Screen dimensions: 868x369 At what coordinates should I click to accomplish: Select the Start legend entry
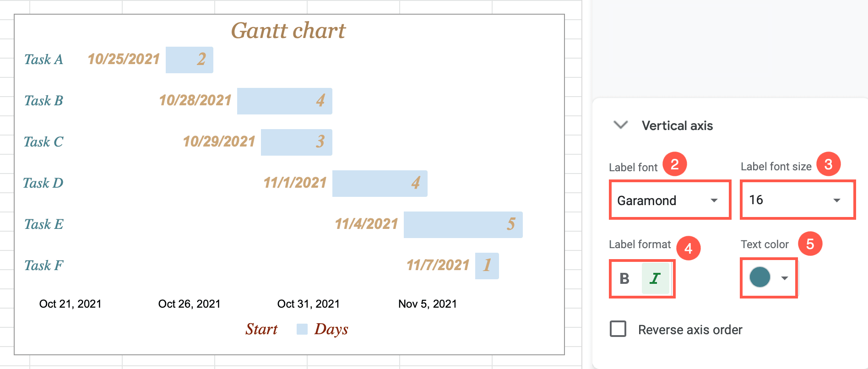point(261,329)
